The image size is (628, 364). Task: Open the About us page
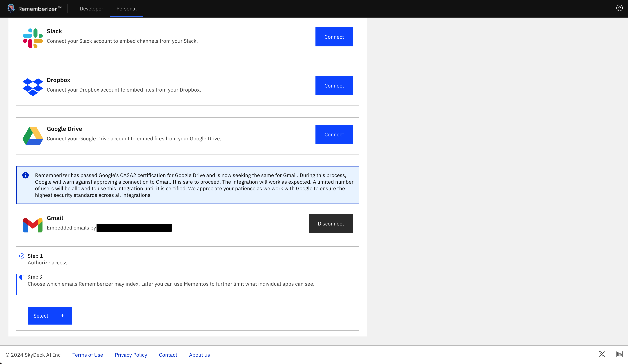tap(199, 354)
